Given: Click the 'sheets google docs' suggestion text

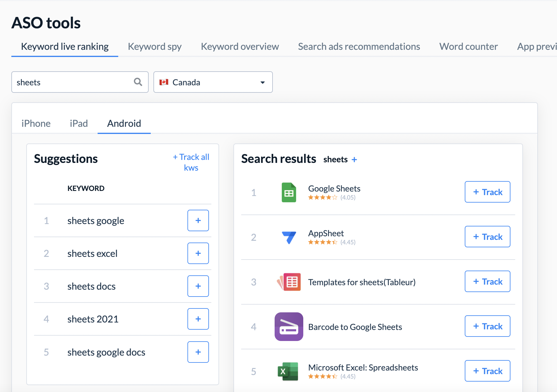Looking at the screenshot, I should point(106,352).
